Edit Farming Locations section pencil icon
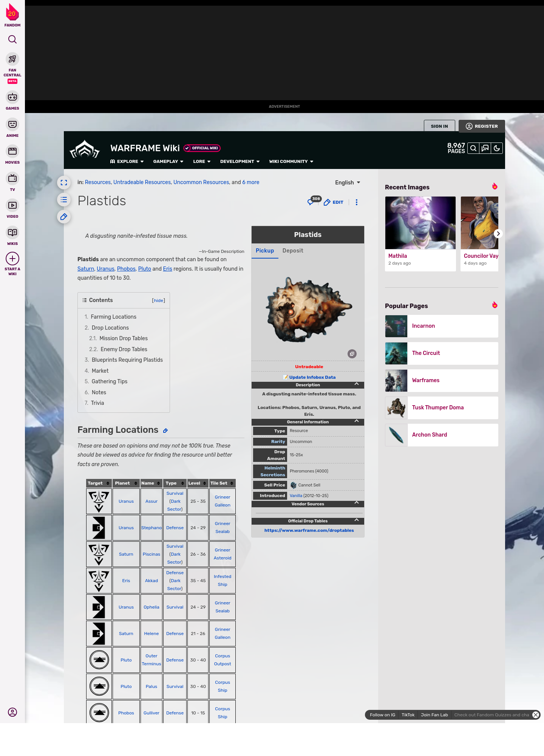The height and width of the screenshot is (756, 544). (165, 431)
